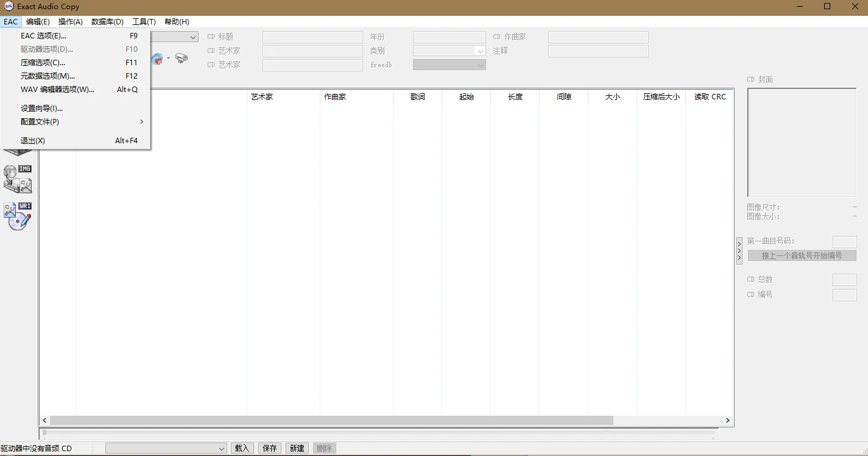Screen dimensions: 868x456
Task: Click the 新建 button
Action: pyautogui.click(x=297, y=449)
